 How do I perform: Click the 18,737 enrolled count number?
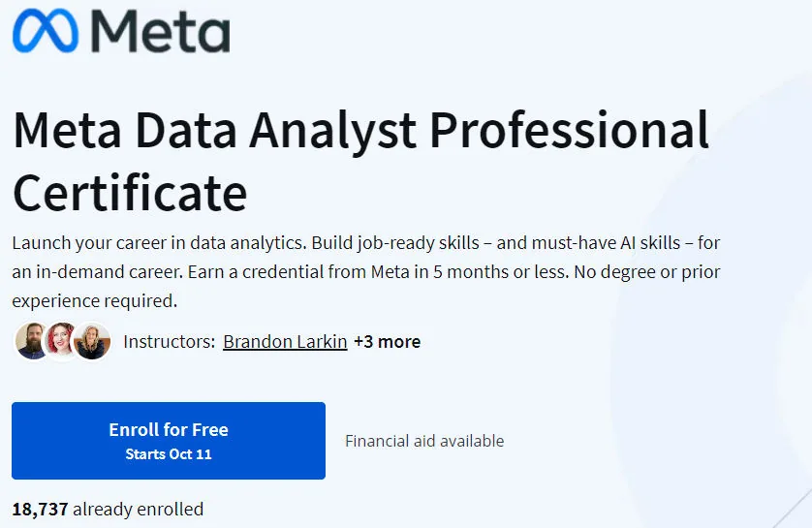[40, 509]
